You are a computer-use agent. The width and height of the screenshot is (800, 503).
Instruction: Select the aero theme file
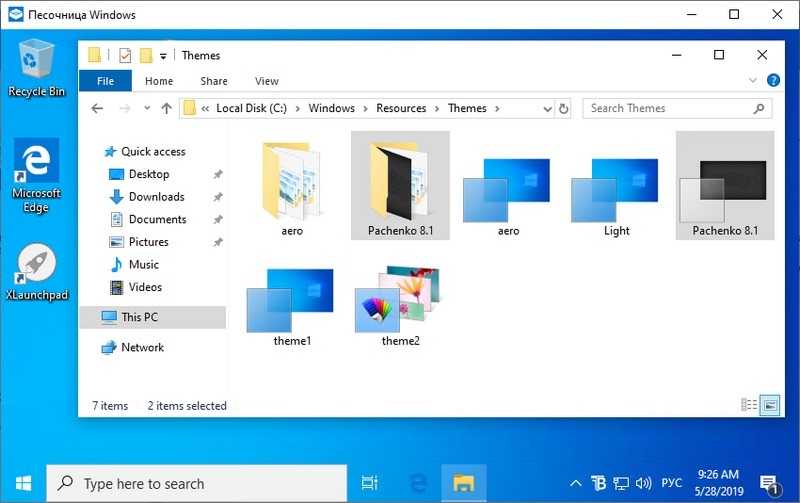coord(508,196)
